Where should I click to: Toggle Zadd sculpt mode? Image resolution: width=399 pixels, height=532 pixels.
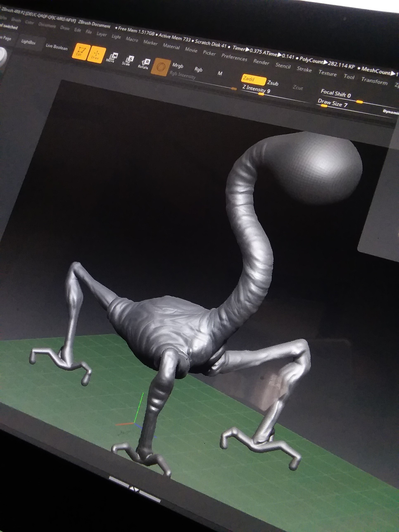click(x=253, y=80)
